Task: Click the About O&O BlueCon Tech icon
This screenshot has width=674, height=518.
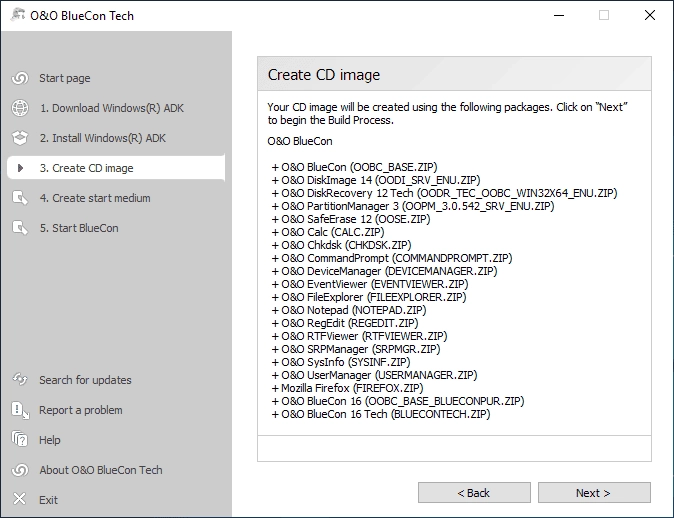Action: coord(20,470)
